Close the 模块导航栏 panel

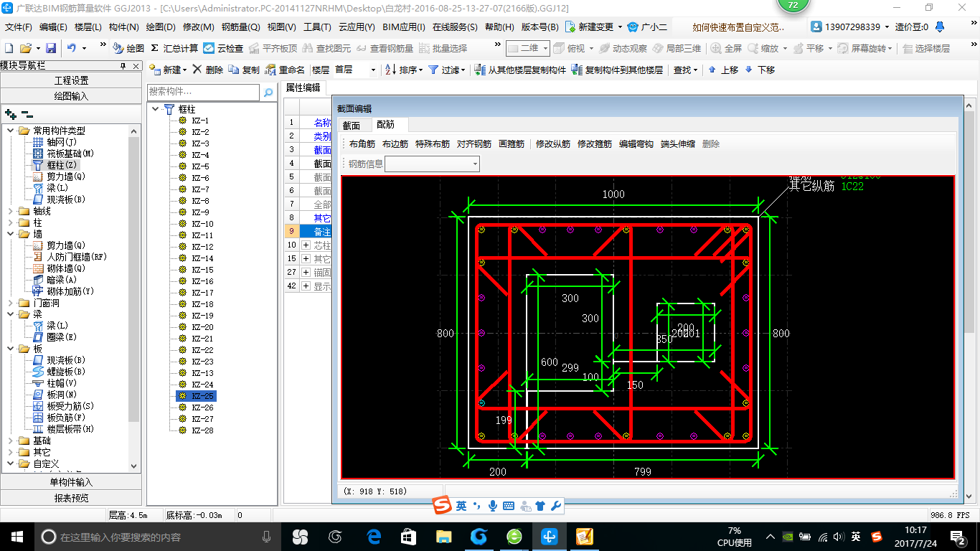[136, 65]
